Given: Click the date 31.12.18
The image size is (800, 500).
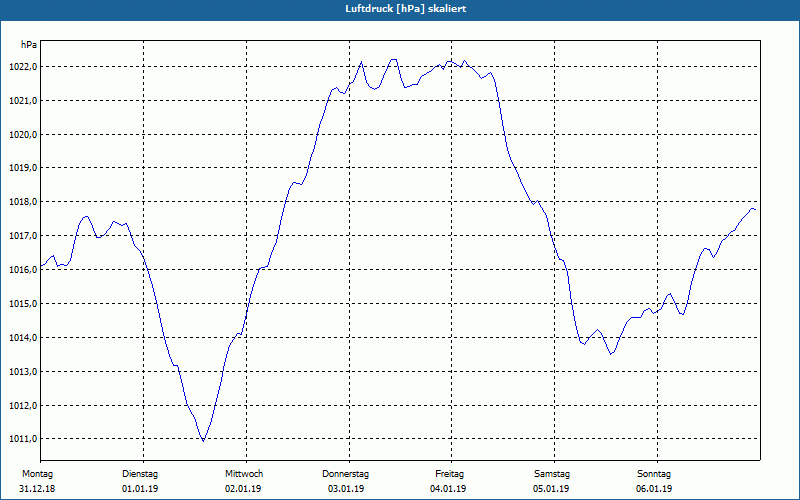Looking at the screenshot, I should point(37,489).
